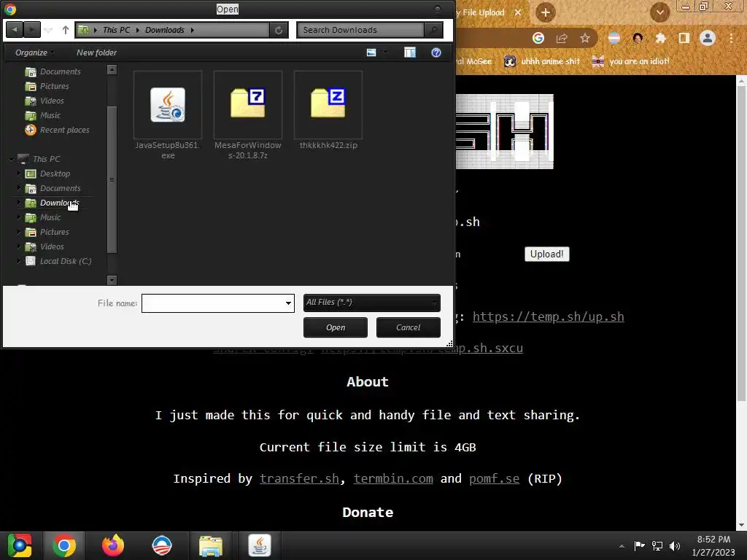Expand the Desktop tree node
The height and width of the screenshot is (560, 747).
19,174
